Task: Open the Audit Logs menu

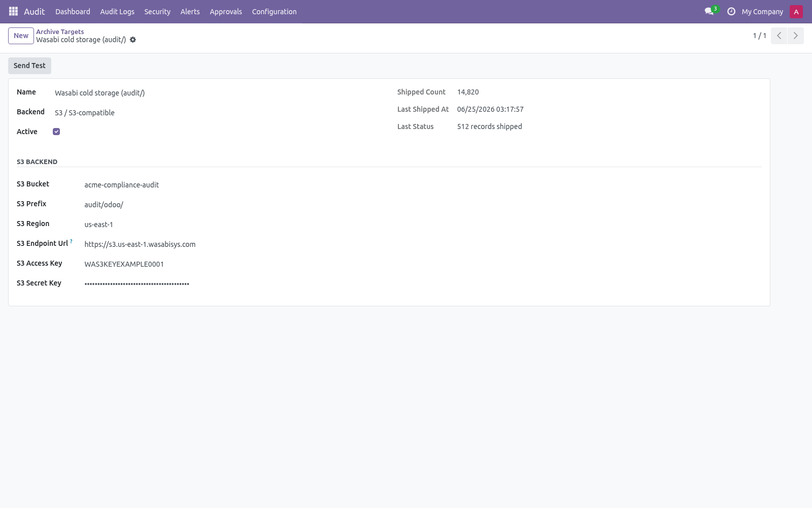Action: pos(117,11)
